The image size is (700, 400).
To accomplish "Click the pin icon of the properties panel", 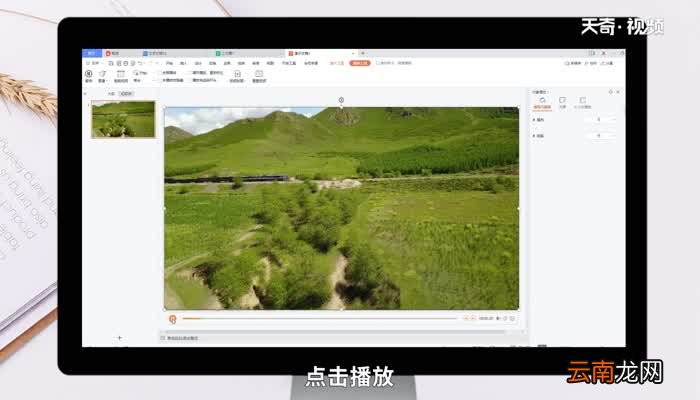I will tap(611, 92).
